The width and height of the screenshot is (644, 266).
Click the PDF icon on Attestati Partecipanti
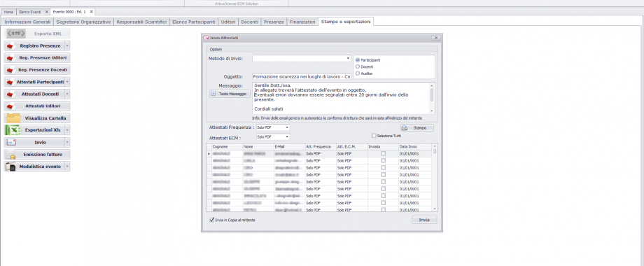[10, 82]
